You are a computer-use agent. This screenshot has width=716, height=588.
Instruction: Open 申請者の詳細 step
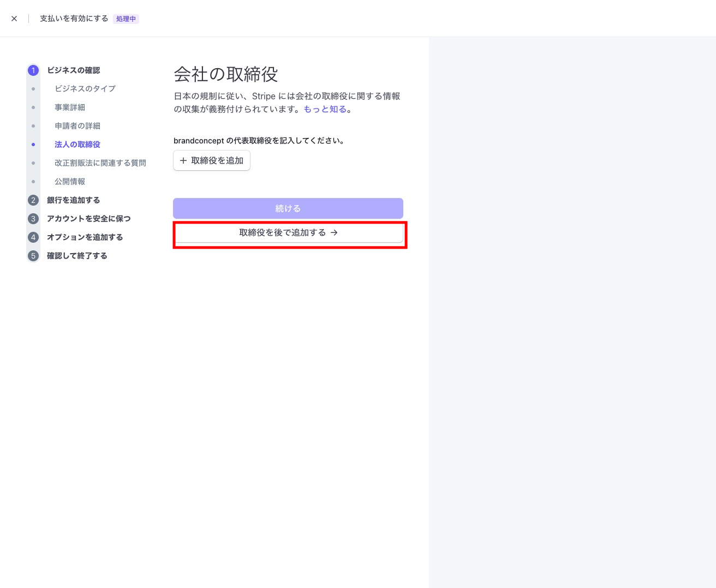[77, 126]
